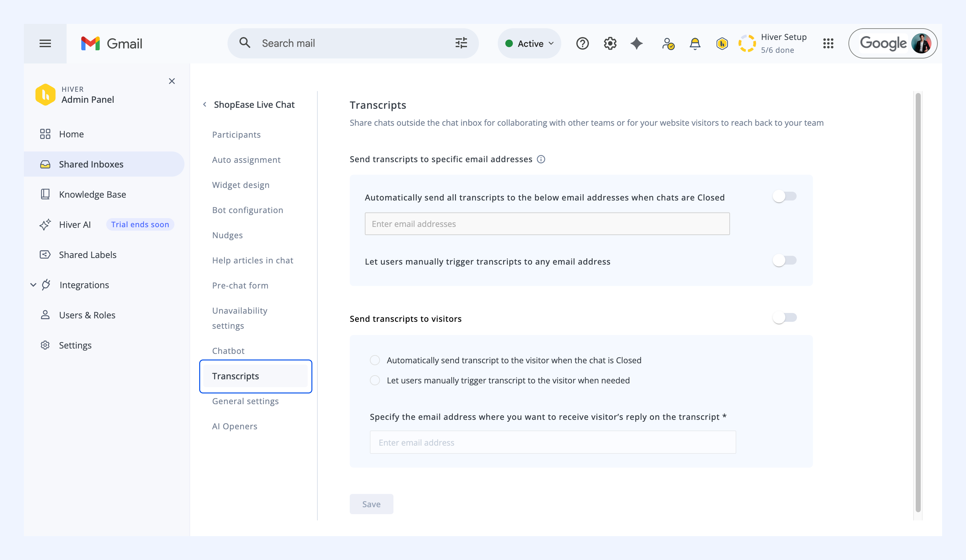
Task: Open Unavailability settings tab
Action: click(x=239, y=318)
